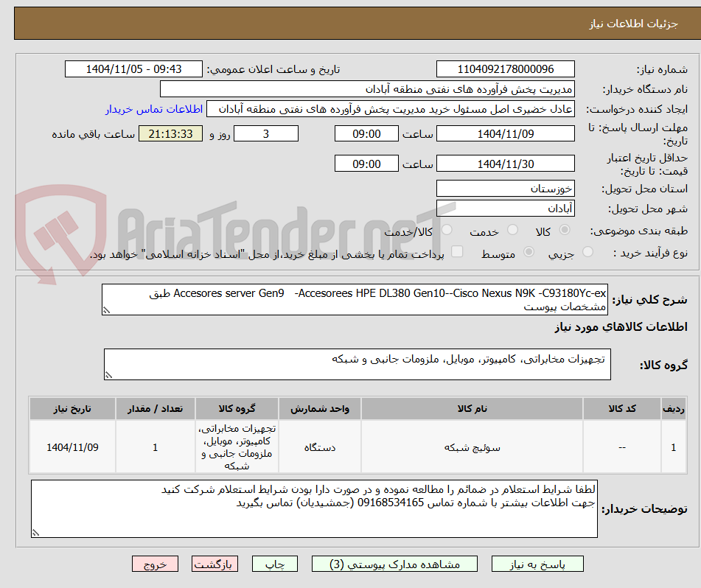Viewport: 701px width, 588px height.
Task: Click the response deadline hour field 09:00
Action: click(x=366, y=133)
